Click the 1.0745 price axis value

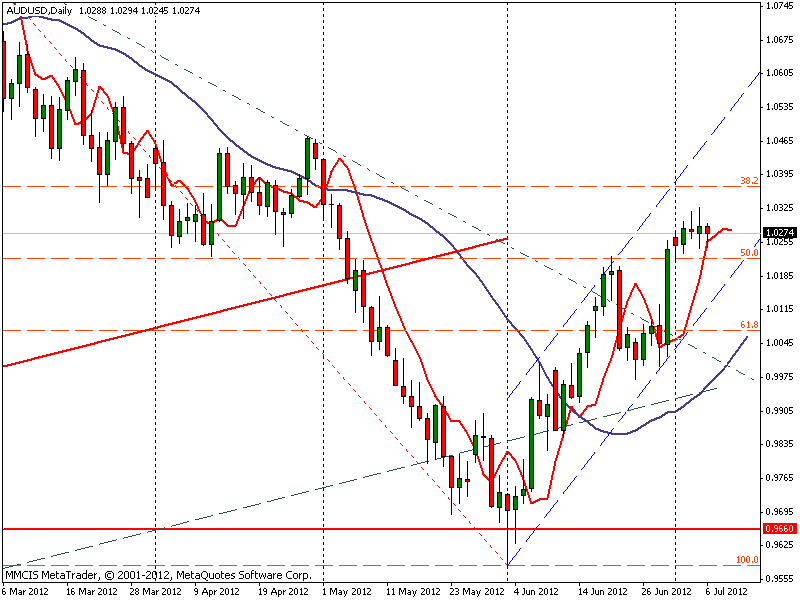click(x=780, y=6)
